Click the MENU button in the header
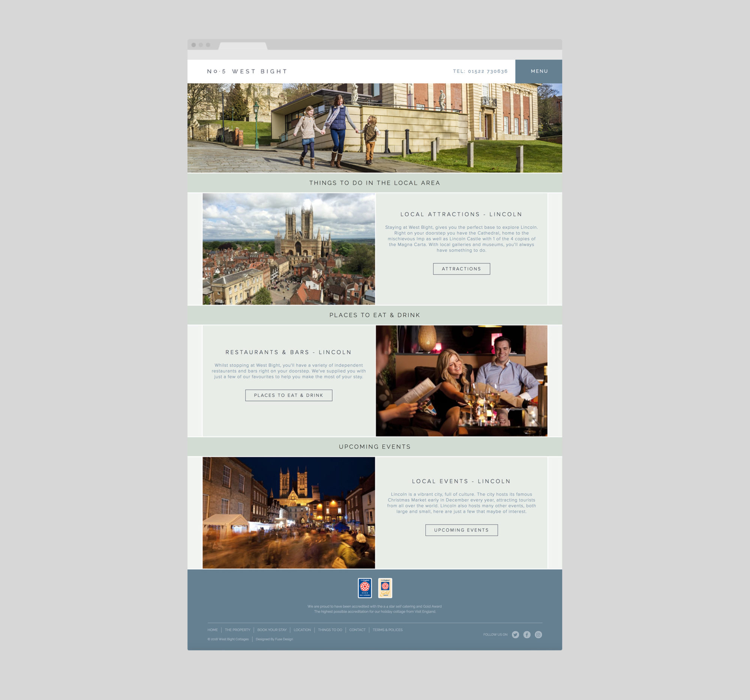The width and height of the screenshot is (750, 700). pos(539,71)
